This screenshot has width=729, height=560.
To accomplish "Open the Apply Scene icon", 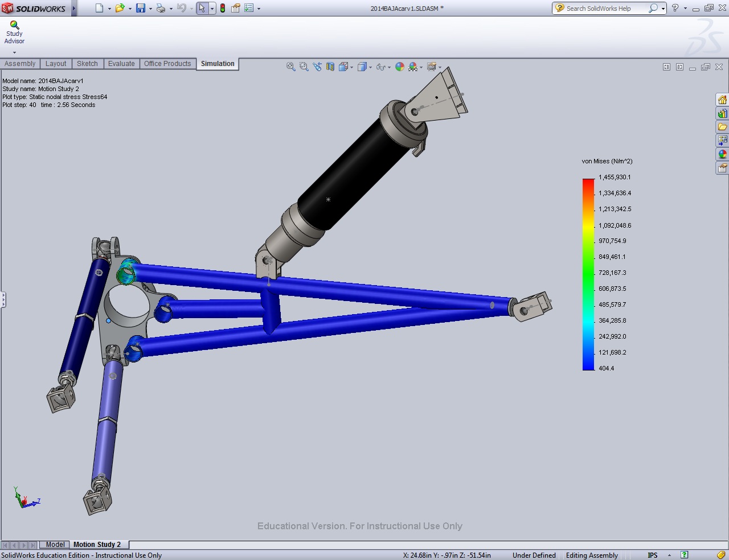I will pos(413,67).
